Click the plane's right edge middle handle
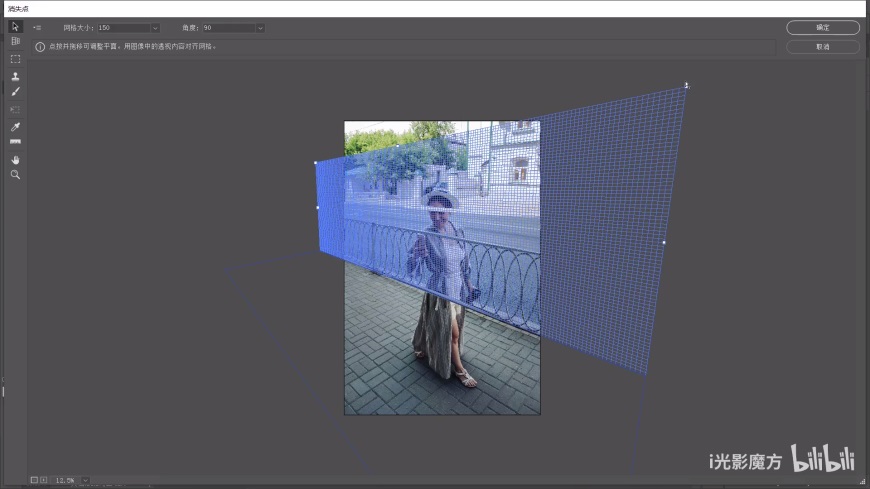The width and height of the screenshot is (870, 489). 664,243
